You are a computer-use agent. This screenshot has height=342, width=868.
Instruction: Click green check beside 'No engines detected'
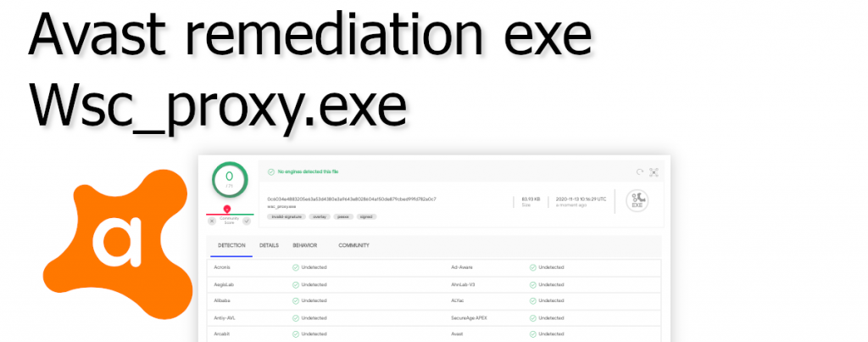[x=271, y=171]
